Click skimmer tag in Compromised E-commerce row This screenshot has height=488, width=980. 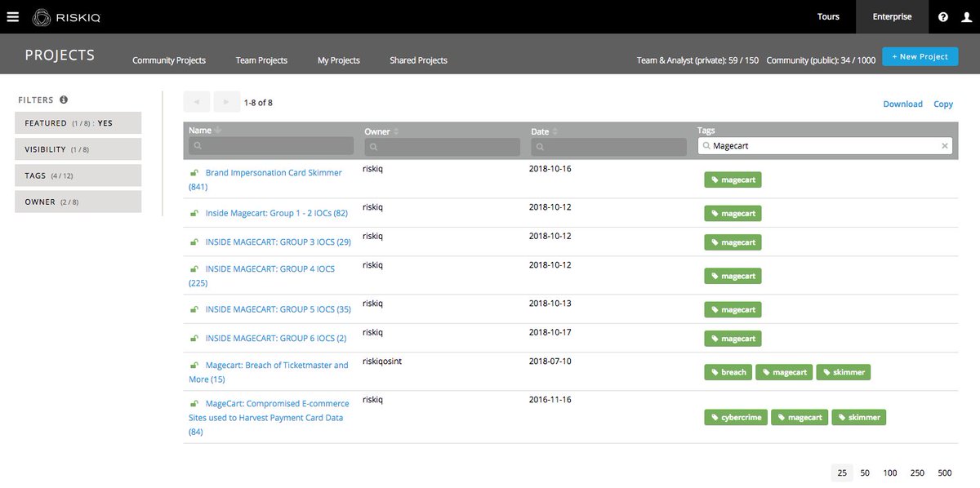(x=859, y=417)
